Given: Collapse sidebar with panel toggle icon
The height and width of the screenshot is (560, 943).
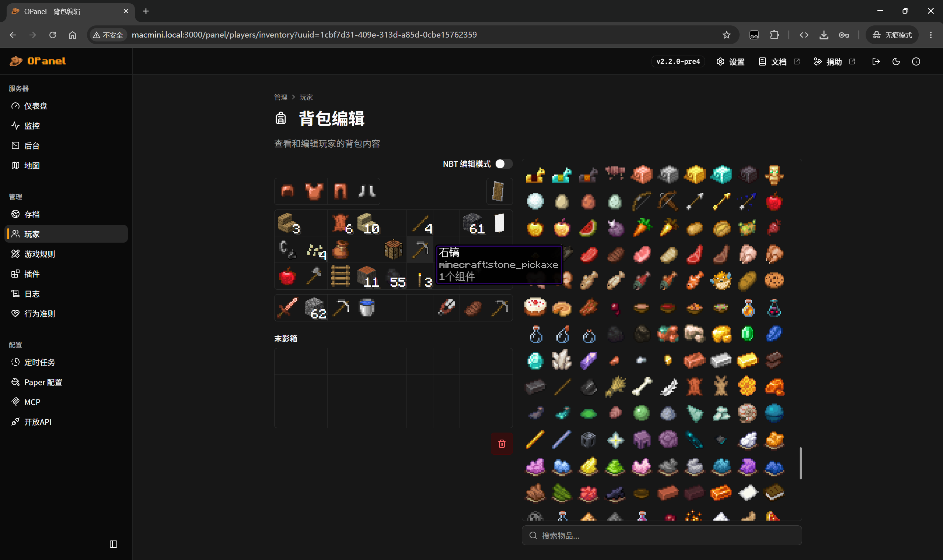Looking at the screenshot, I should (x=113, y=544).
